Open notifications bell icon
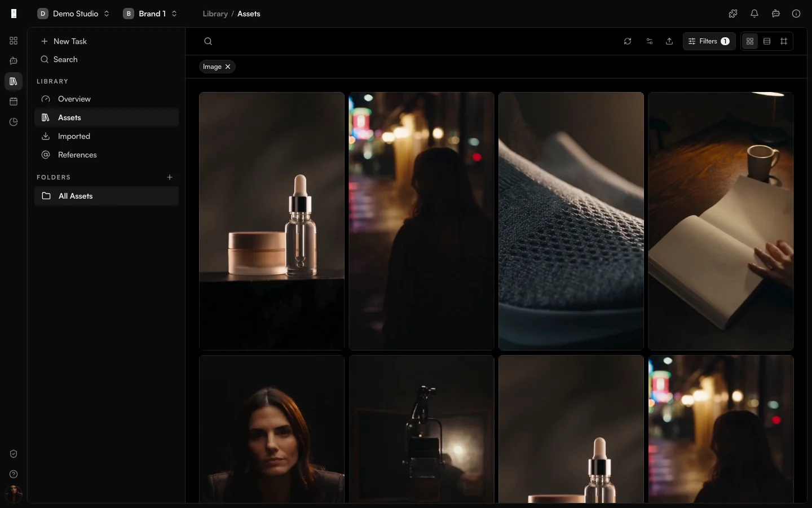Image resolution: width=812 pixels, height=508 pixels. (754, 14)
